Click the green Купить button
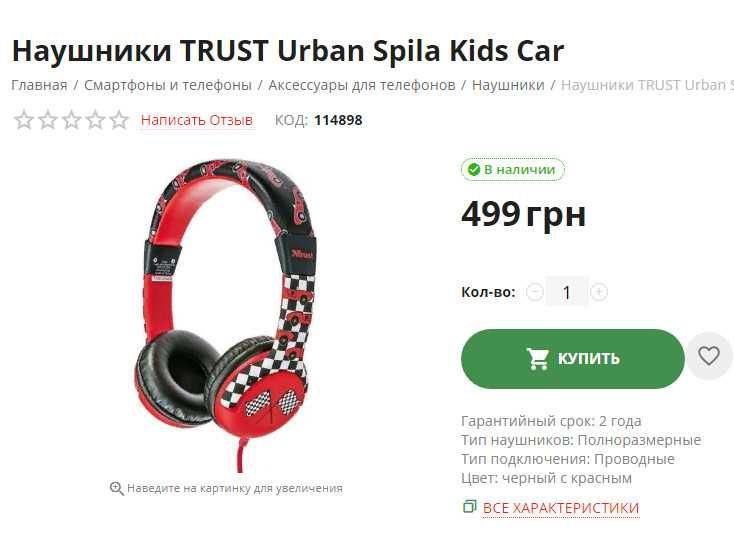 tap(573, 359)
